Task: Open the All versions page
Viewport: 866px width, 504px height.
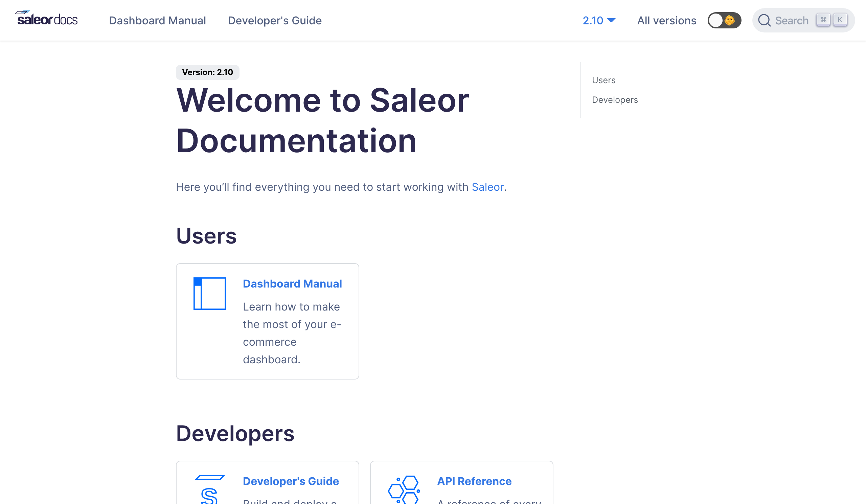Action: [x=667, y=21]
